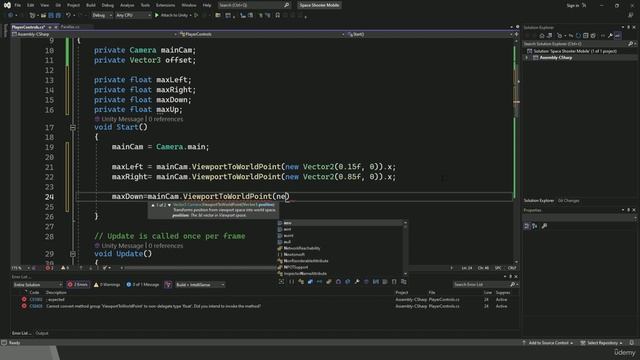Click the warning count indicator in editor status strip
The height and width of the screenshot is (360, 640).
tap(65, 268)
